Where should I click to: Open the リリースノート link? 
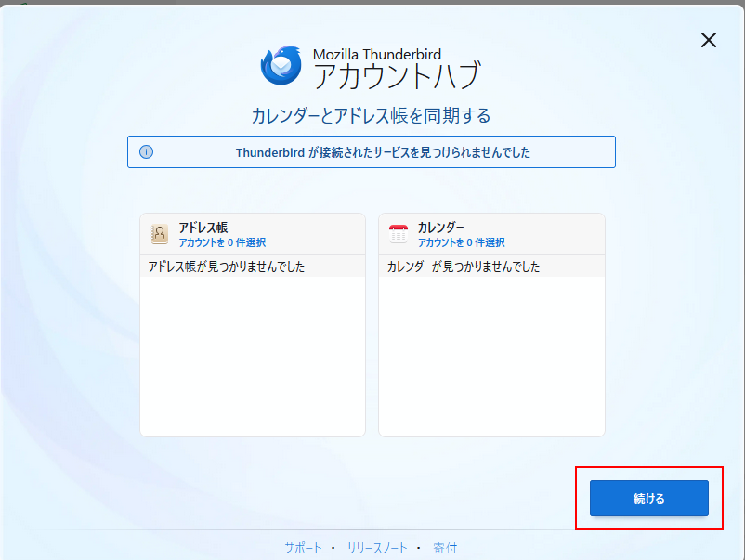[x=377, y=548]
